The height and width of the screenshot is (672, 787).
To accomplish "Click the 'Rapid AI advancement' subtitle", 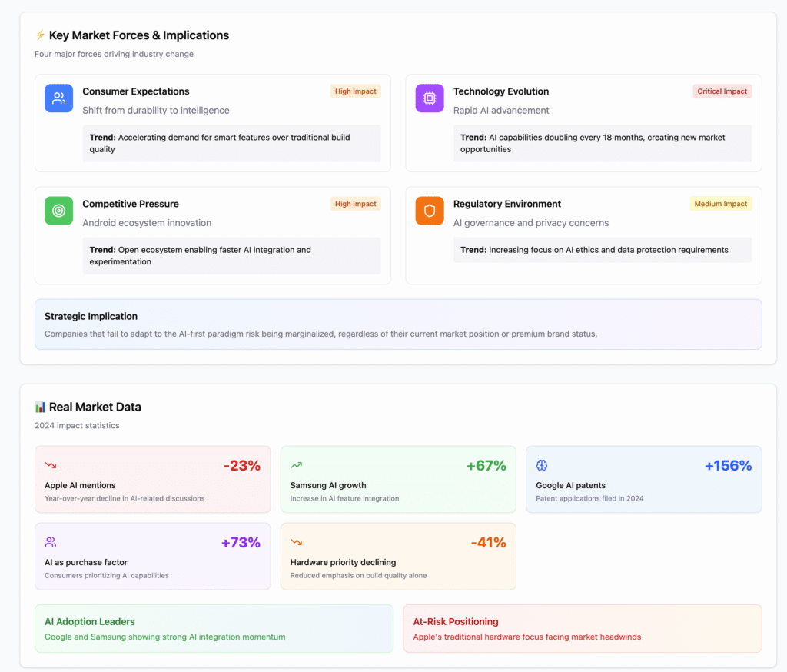I will tap(501, 111).
